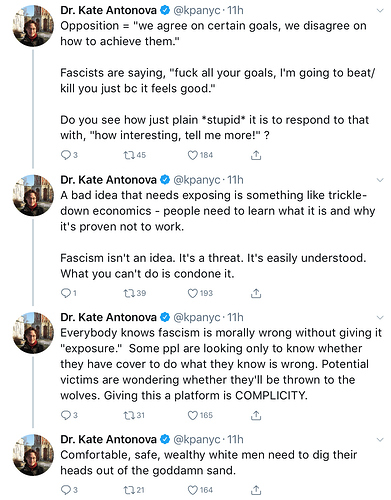The image size is (391, 500).
Task: Retweet the tweet with 39 retweets
Action: pyautogui.click(x=128, y=293)
